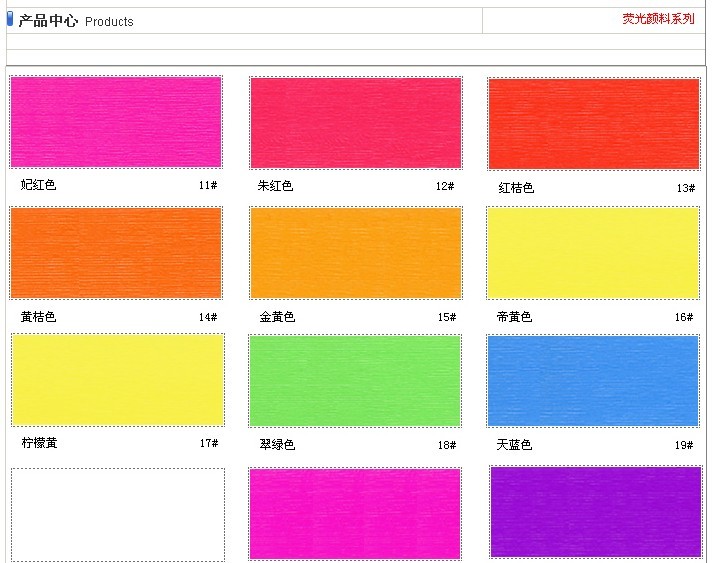Click the 金黄色 label text
Screen dimensions: 719x563
pos(277,317)
